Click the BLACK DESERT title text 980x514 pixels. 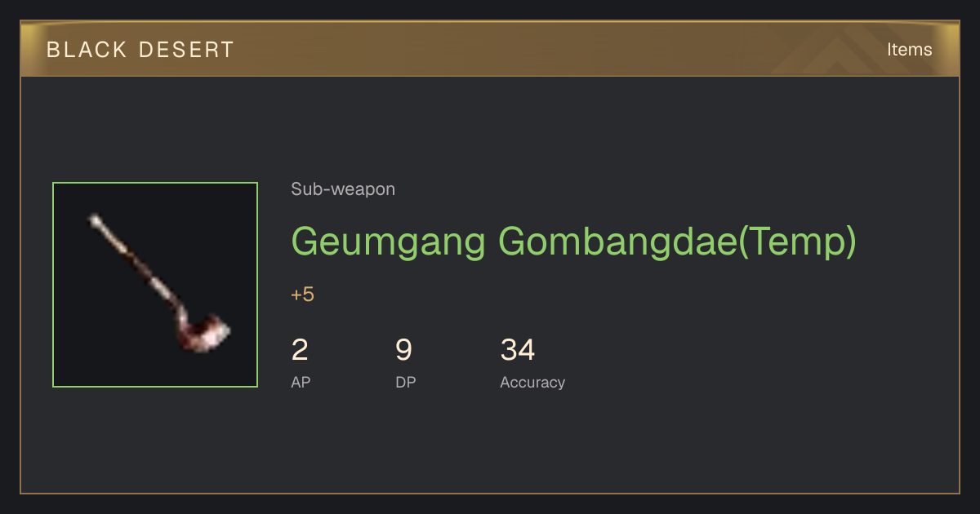[x=140, y=50]
